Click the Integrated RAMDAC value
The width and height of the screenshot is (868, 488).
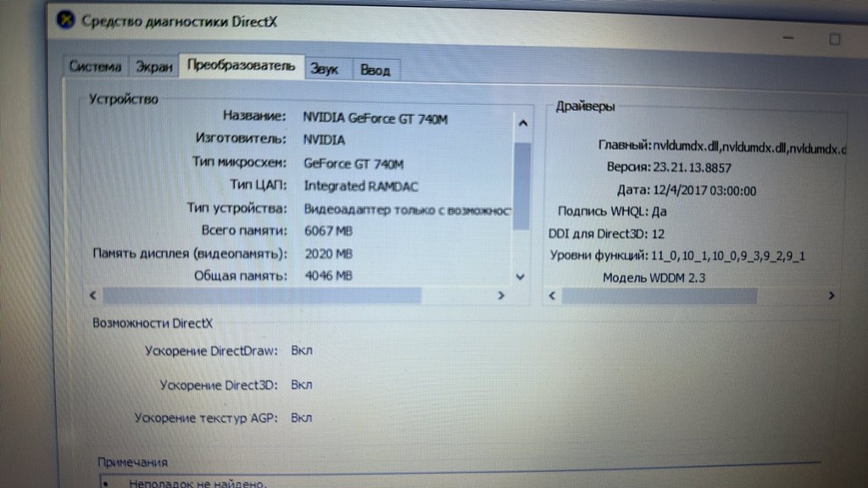click(361, 186)
